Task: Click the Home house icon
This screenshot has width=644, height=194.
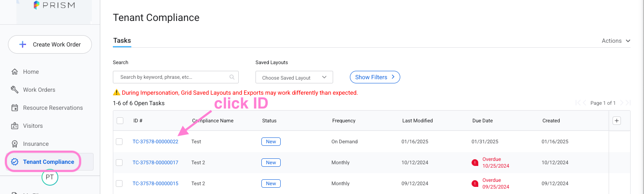Action: click(x=15, y=72)
